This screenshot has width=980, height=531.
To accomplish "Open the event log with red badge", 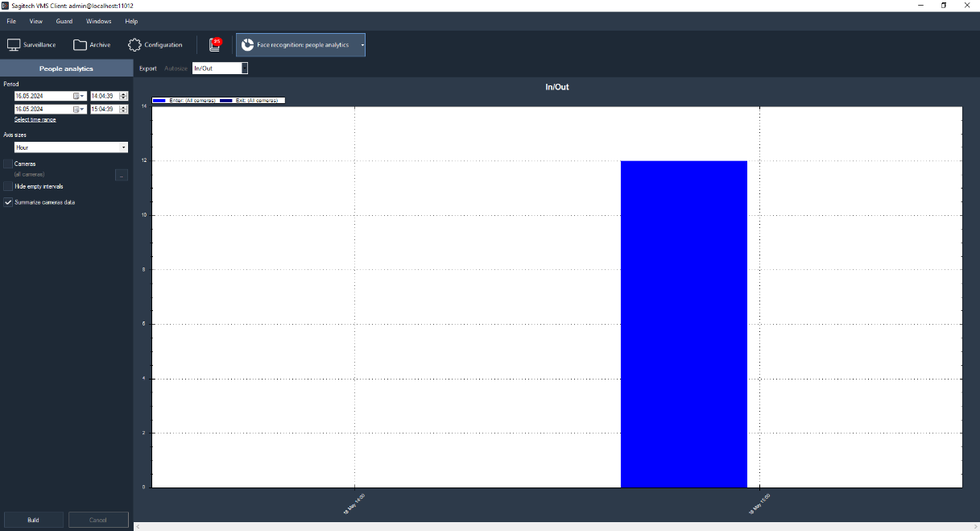I will (x=215, y=45).
